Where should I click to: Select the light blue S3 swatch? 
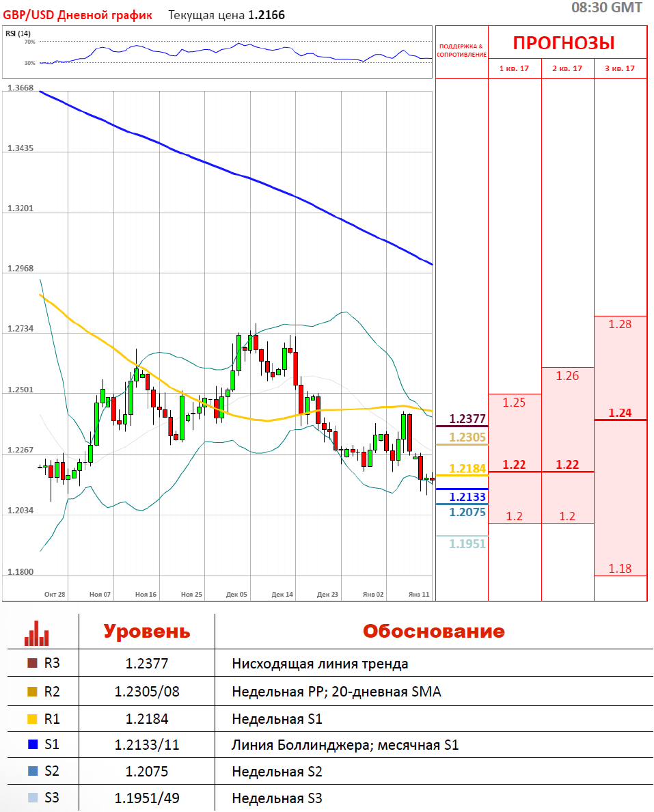31,798
